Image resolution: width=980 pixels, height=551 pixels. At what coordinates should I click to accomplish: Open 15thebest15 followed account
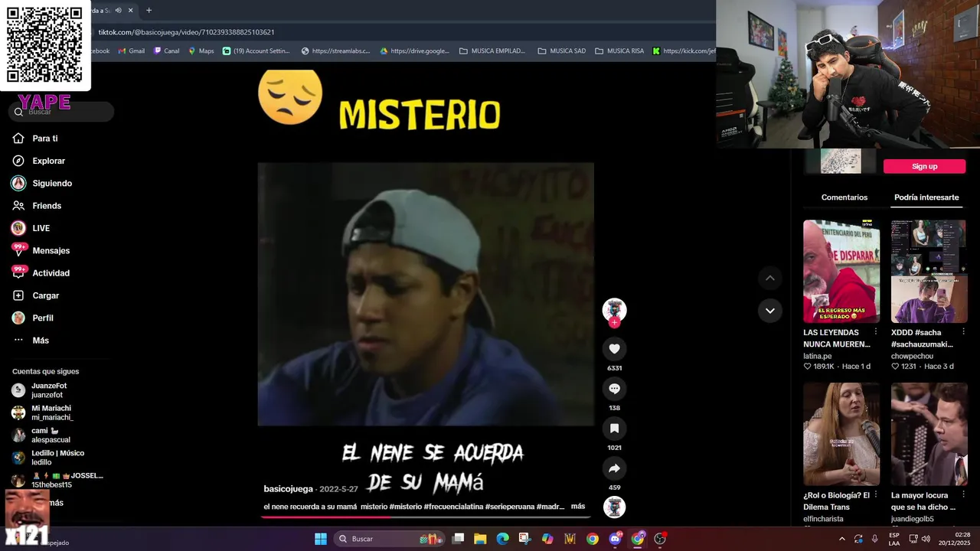pos(57,480)
